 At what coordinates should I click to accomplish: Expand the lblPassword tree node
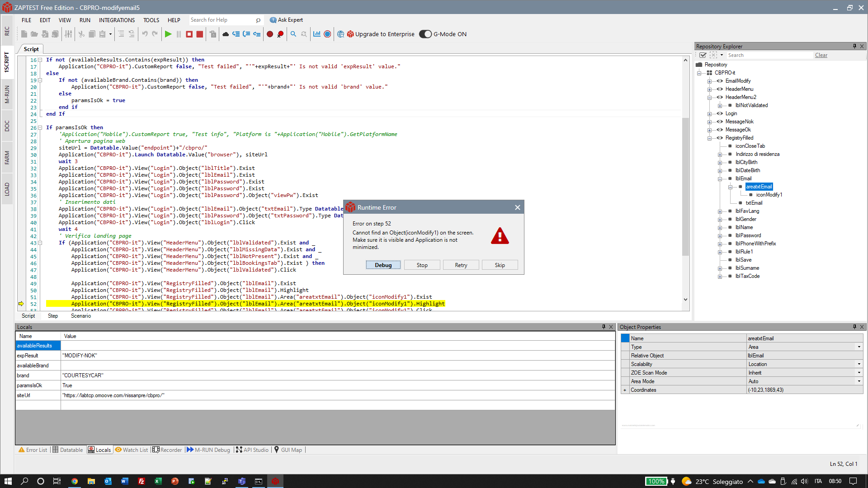(720, 236)
